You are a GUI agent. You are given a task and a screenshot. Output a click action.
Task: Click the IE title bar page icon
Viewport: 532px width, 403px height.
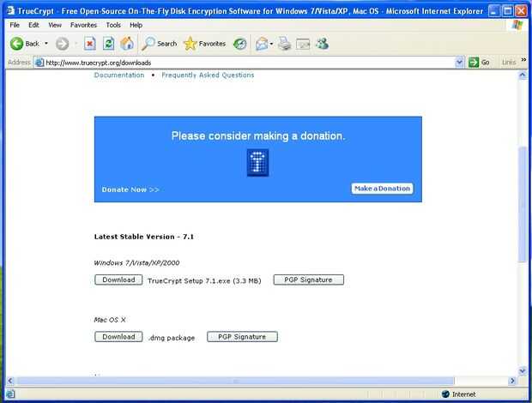[10, 10]
